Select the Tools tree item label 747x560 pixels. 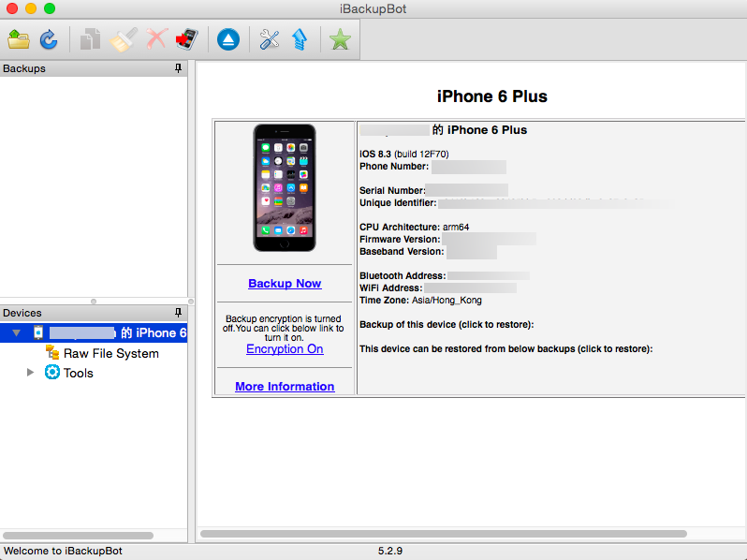pyautogui.click(x=78, y=373)
